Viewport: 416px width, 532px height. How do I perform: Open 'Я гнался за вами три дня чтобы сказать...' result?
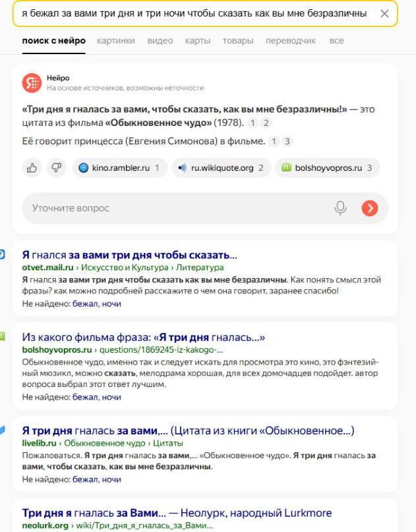[x=130, y=255]
